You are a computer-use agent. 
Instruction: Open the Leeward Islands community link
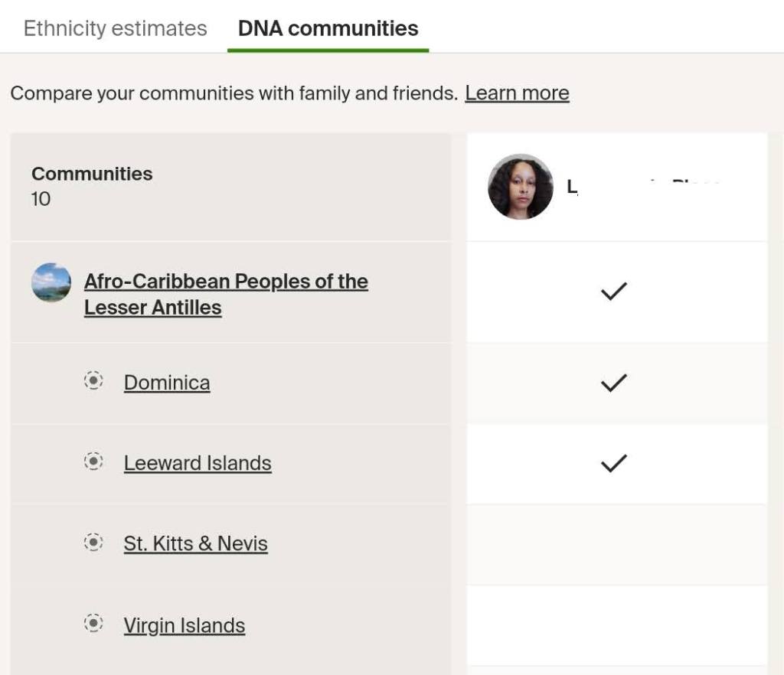[x=198, y=463]
